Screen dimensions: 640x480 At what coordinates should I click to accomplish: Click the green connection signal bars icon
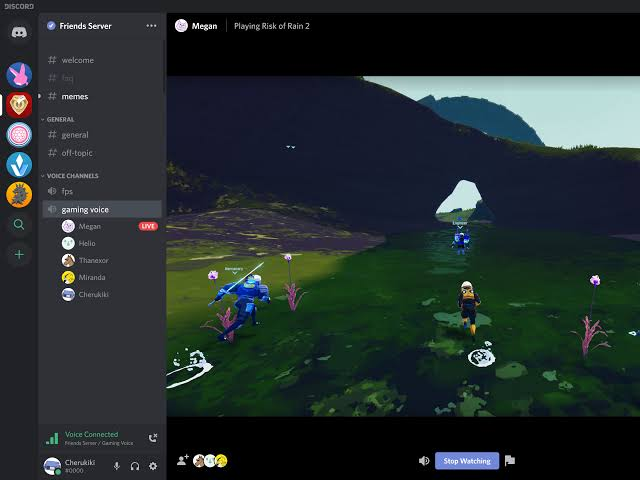coord(52,438)
